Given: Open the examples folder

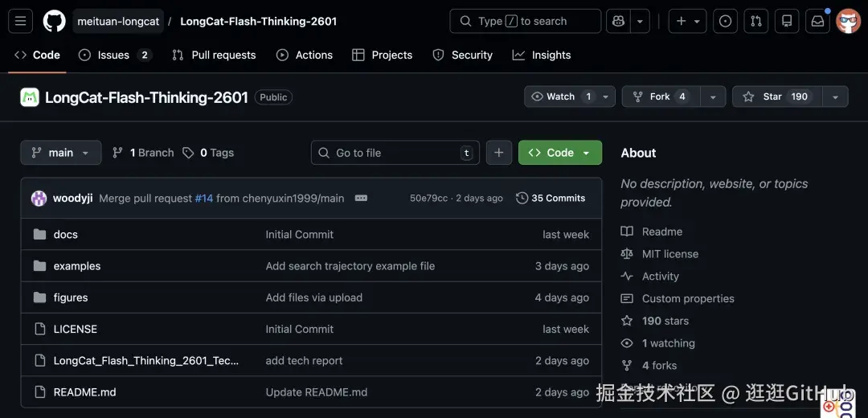Looking at the screenshot, I should coord(77,266).
